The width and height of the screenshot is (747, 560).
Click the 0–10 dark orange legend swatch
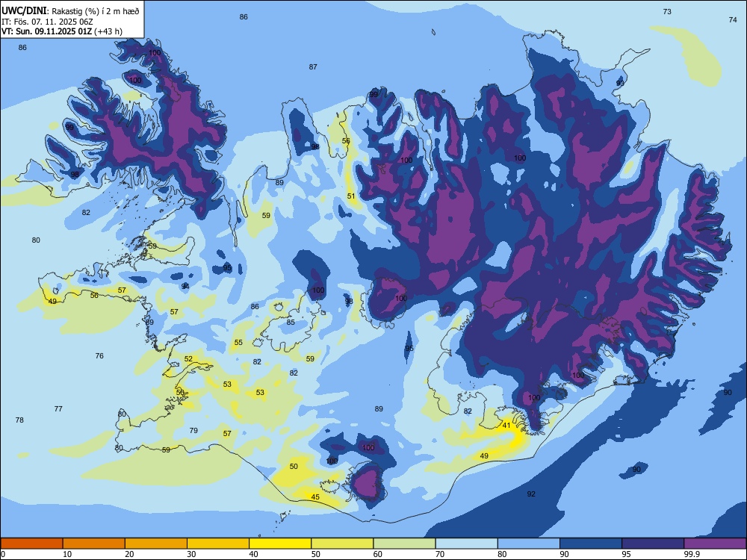click(31, 544)
